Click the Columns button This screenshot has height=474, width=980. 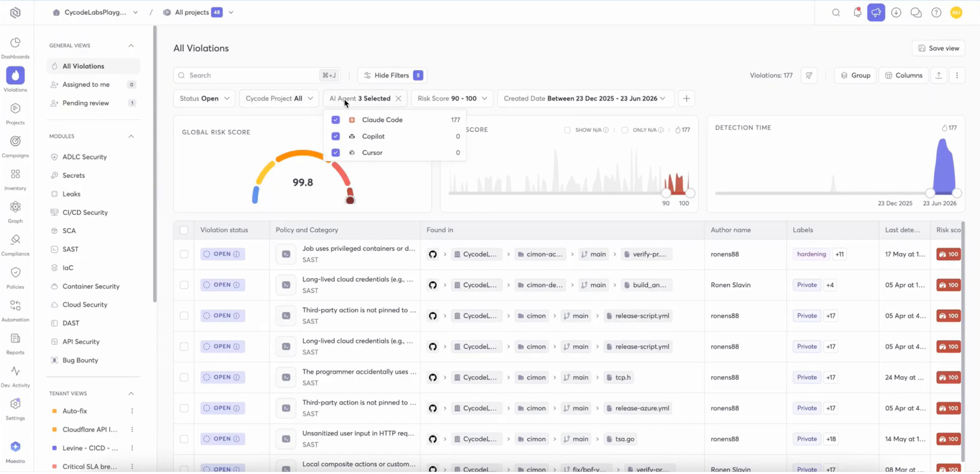click(x=903, y=75)
